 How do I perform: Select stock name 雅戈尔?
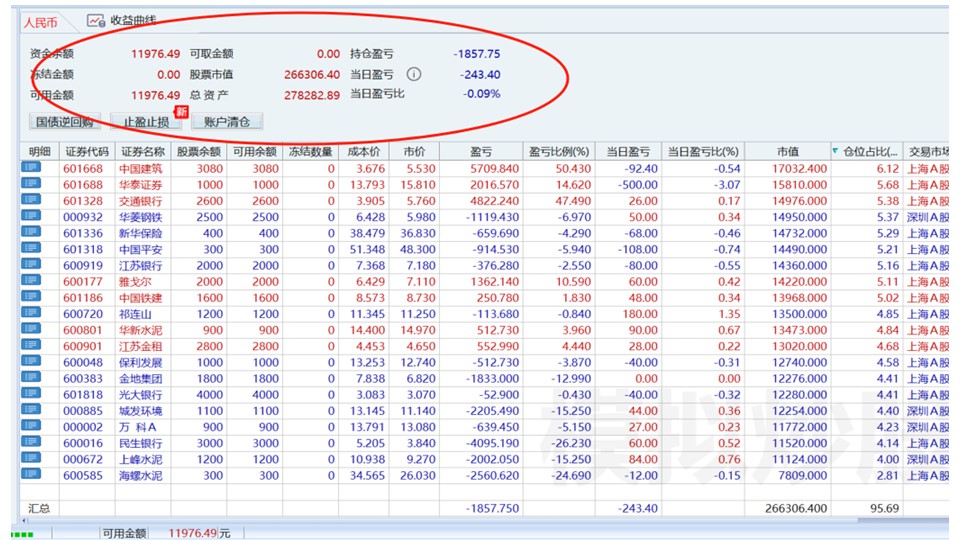(135, 282)
